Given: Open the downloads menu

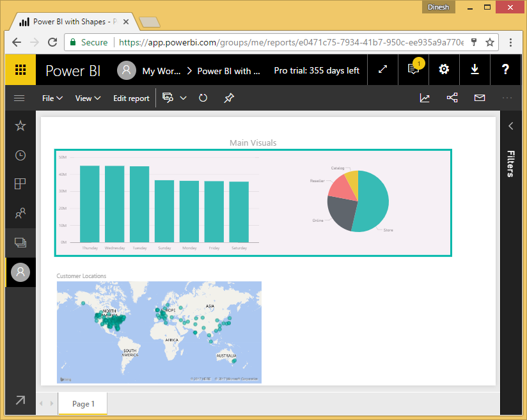Looking at the screenshot, I should tap(475, 70).
